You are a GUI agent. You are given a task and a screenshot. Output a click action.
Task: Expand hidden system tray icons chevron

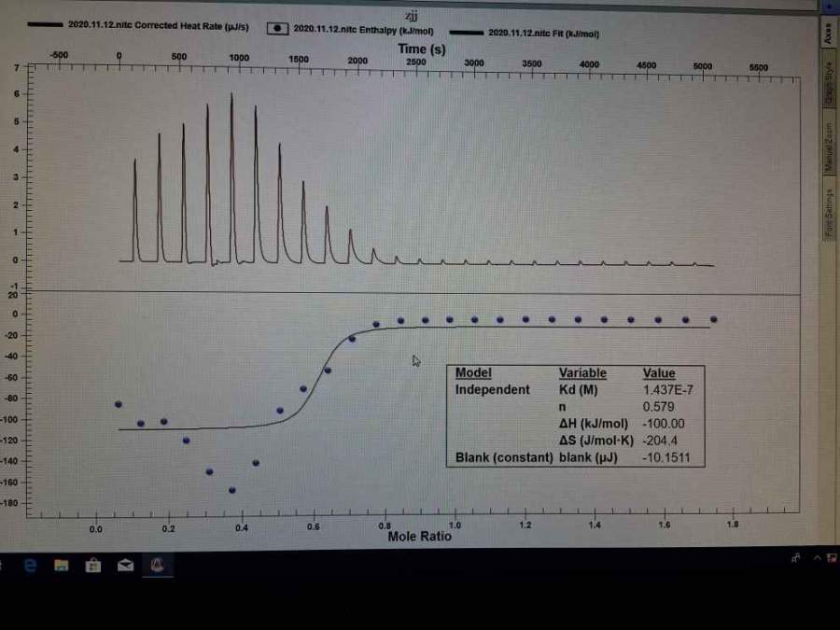point(819,558)
